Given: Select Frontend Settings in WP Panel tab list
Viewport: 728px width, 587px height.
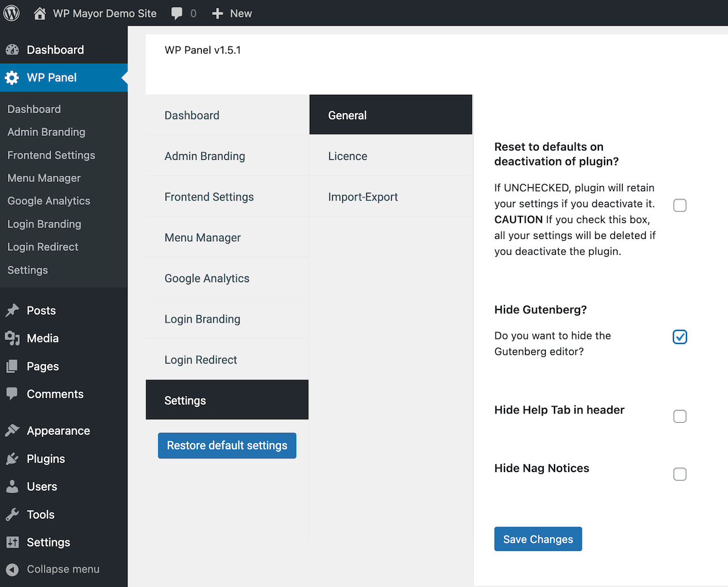Looking at the screenshot, I should point(227,197).
